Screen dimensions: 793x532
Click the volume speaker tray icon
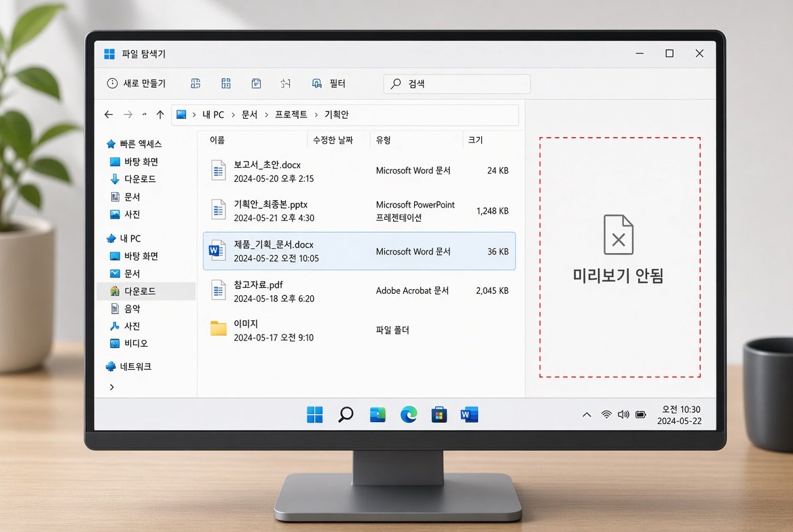623,415
